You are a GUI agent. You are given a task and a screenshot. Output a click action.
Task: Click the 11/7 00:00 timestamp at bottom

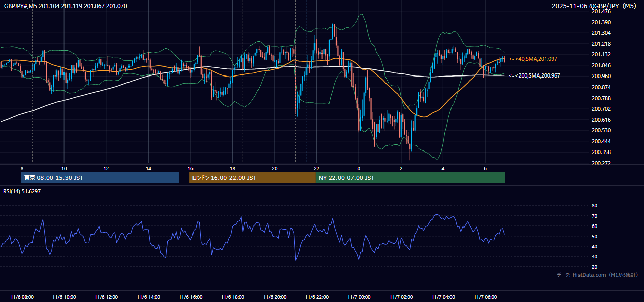359,297
